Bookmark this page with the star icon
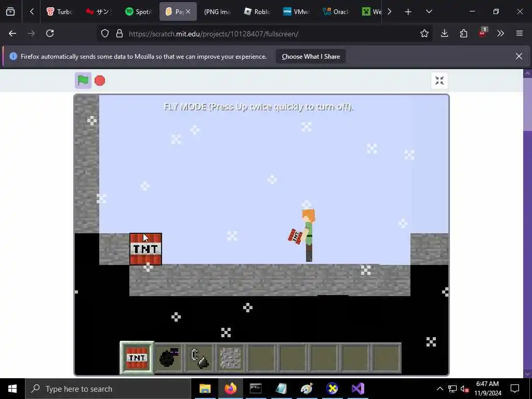The image size is (532, 399). tap(424, 33)
